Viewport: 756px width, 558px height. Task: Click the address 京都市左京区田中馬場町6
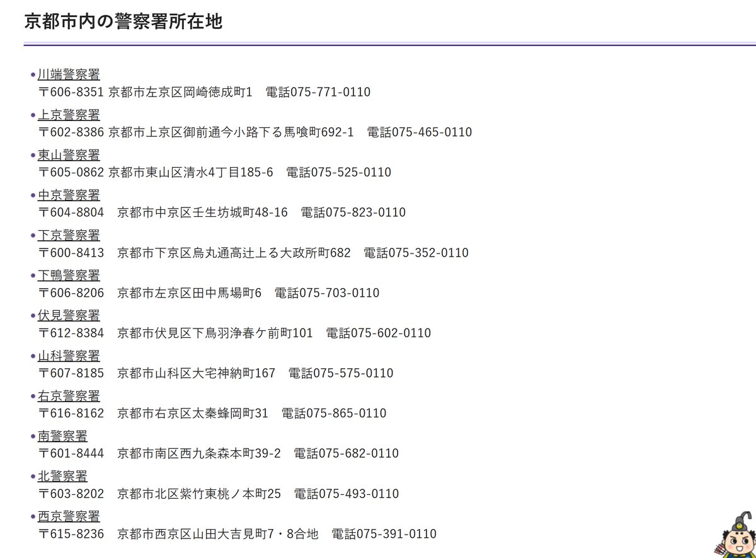(x=189, y=293)
